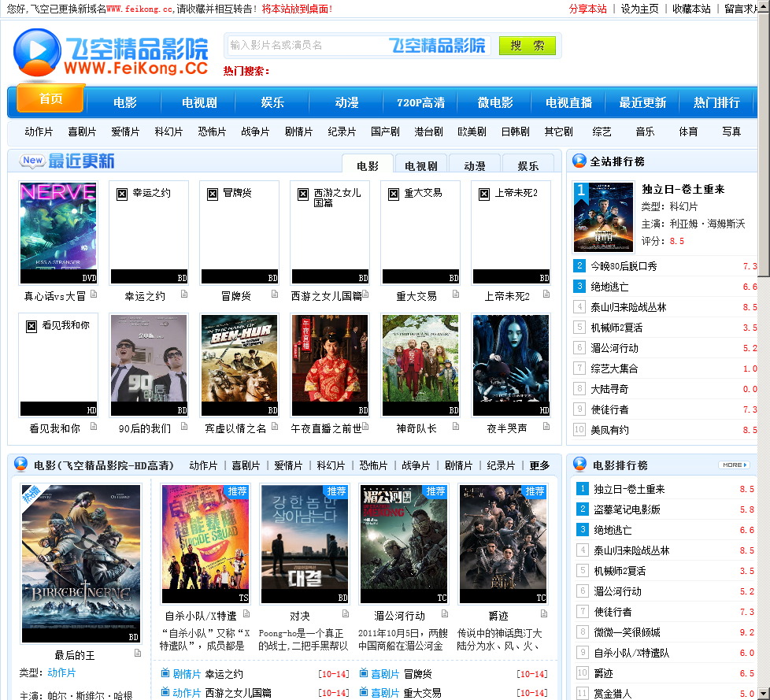
Task: Click the page icon beside 真心话vs大冒
Action: tap(94, 294)
